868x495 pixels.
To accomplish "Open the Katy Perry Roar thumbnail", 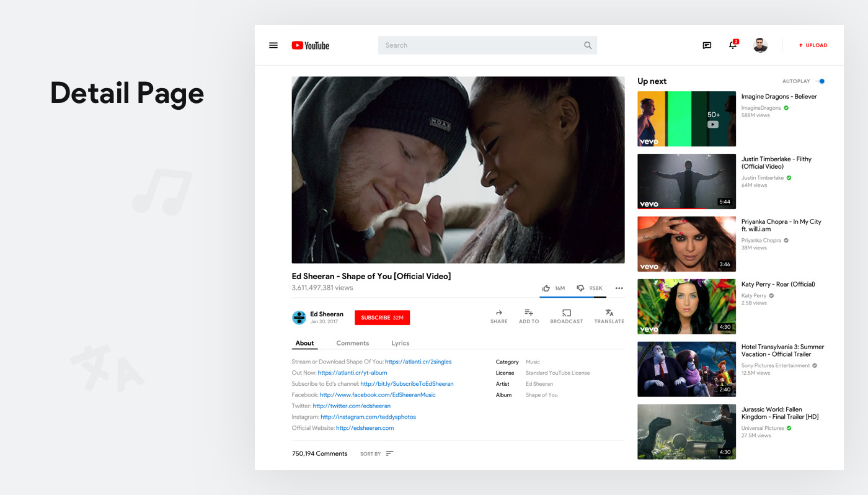I will pos(687,306).
